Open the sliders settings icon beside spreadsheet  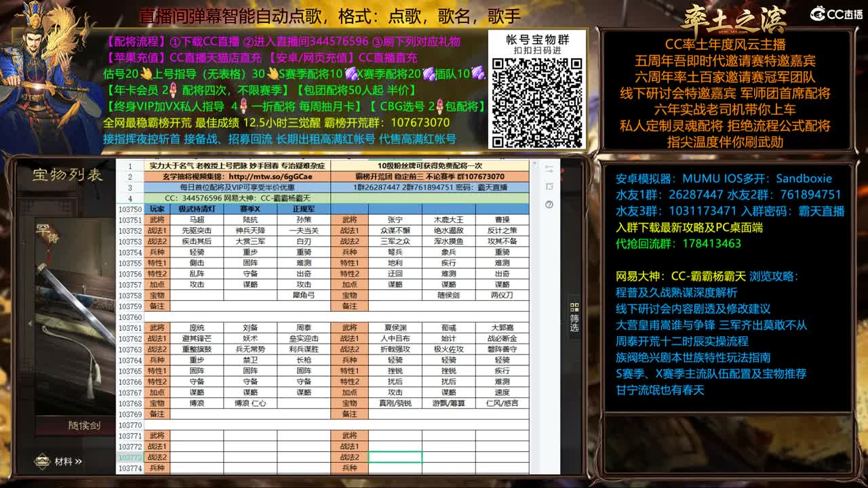[x=549, y=169]
